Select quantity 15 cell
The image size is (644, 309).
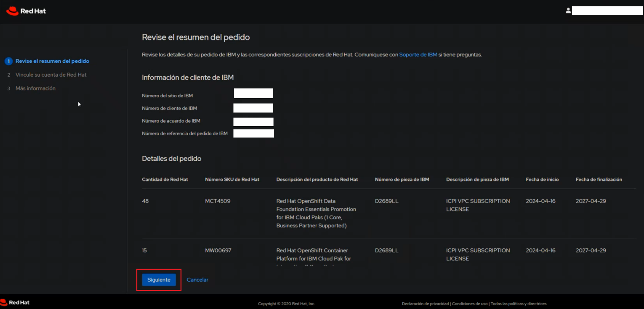pyautogui.click(x=144, y=251)
